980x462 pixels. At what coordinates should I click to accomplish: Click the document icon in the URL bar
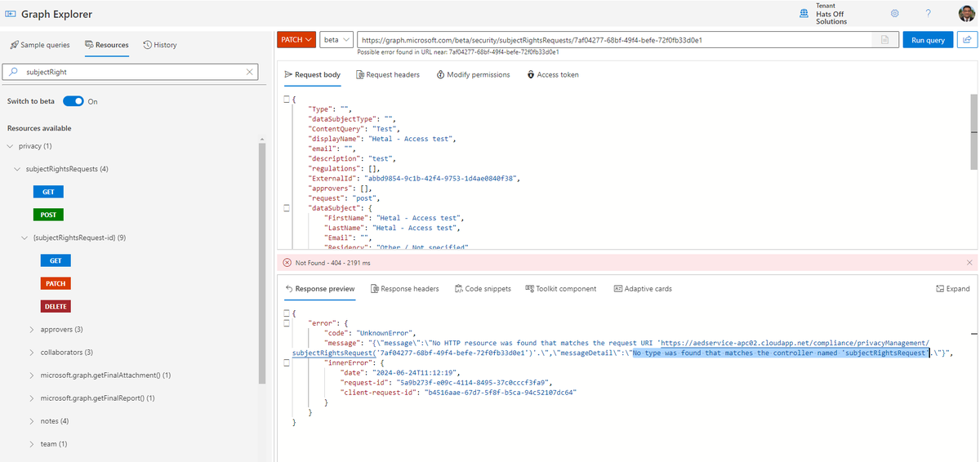tap(884, 40)
